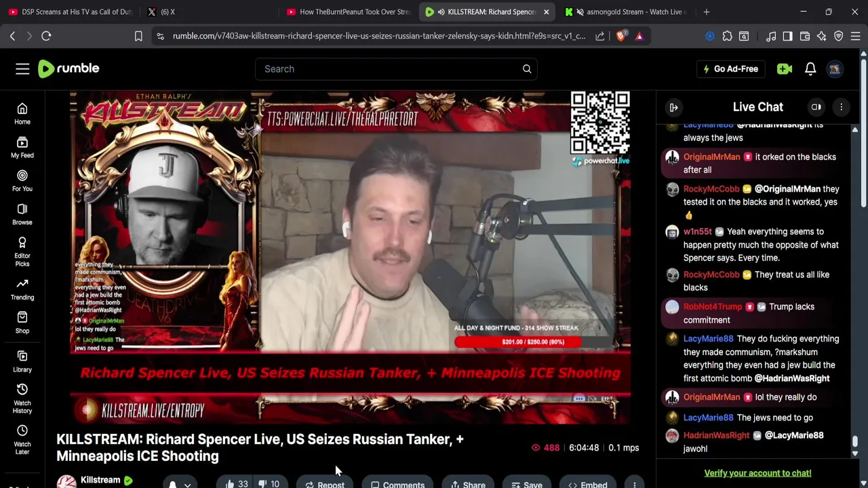Image resolution: width=868 pixels, height=488 pixels.
Task: Open Live Chat three-dot options
Action: click(841, 107)
